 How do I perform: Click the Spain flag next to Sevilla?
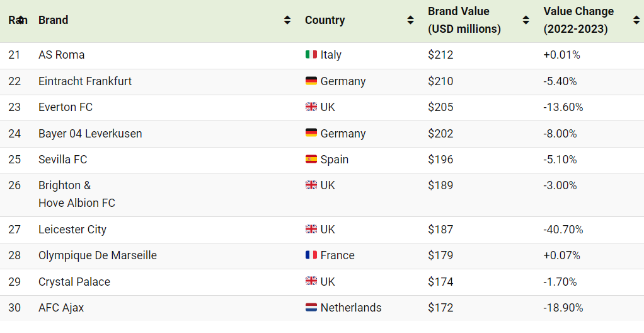click(x=311, y=159)
